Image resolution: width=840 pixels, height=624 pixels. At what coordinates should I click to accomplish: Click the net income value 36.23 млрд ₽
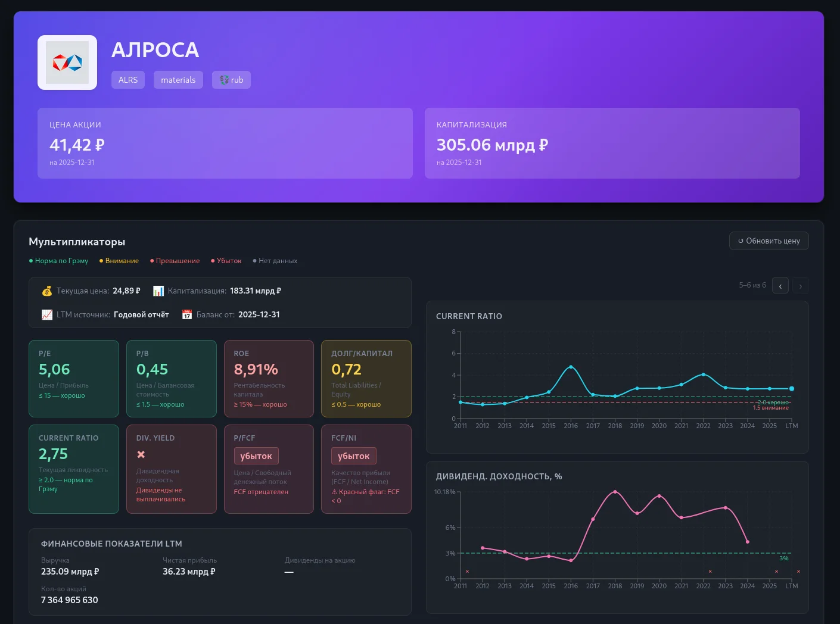(x=189, y=572)
